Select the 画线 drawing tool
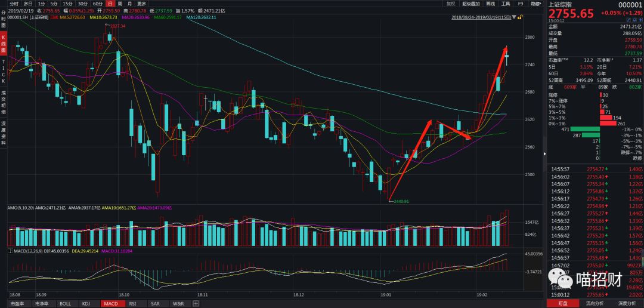The image size is (644, 308). pos(490,4)
